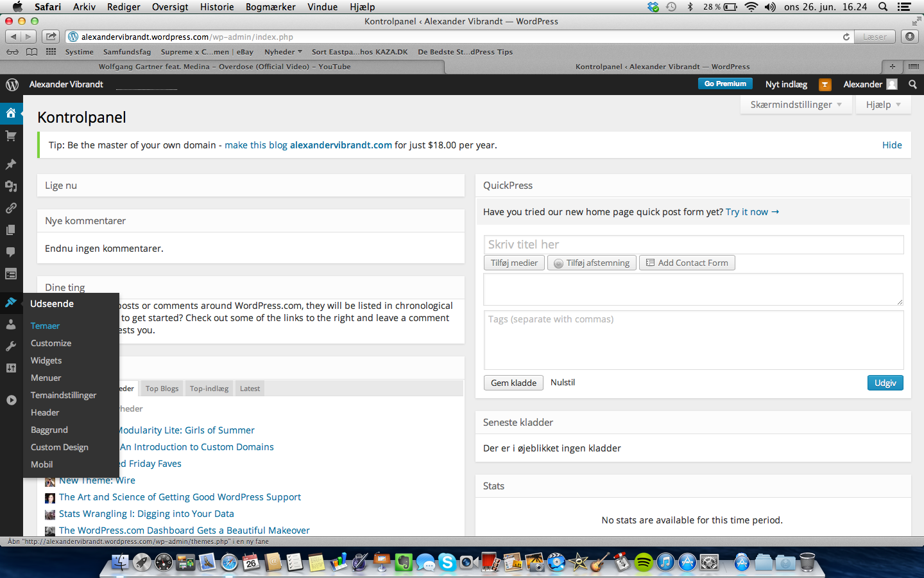Click the Go Premium button
This screenshot has width=924, height=578.
(x=725, y=83)
